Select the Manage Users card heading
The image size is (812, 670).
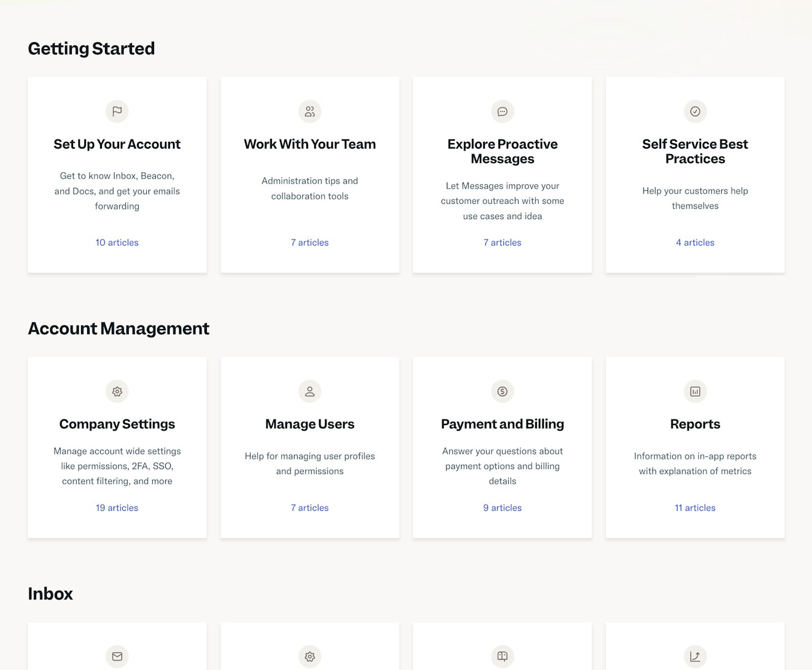pyautogui.click(x=310, y=424)
